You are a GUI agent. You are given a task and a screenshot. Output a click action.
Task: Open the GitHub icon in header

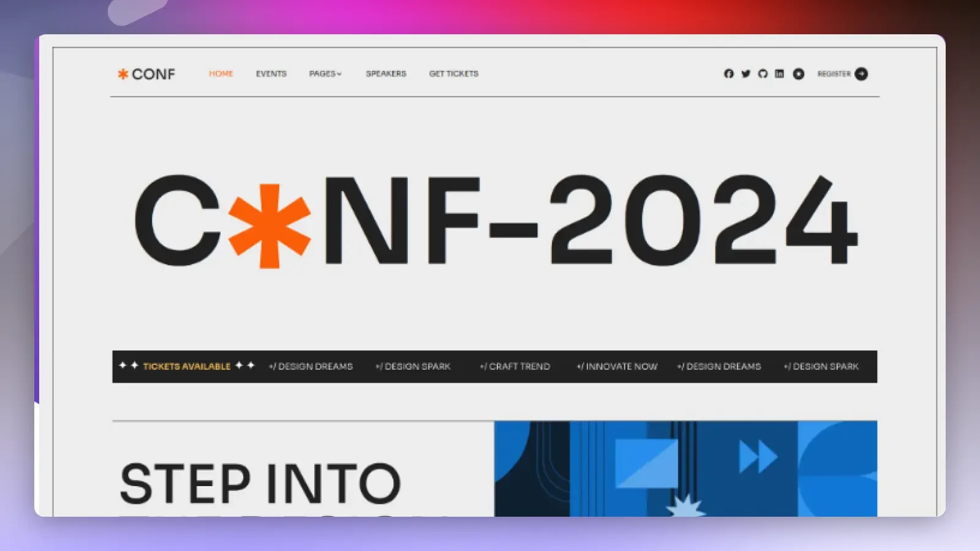coord(763,73)
